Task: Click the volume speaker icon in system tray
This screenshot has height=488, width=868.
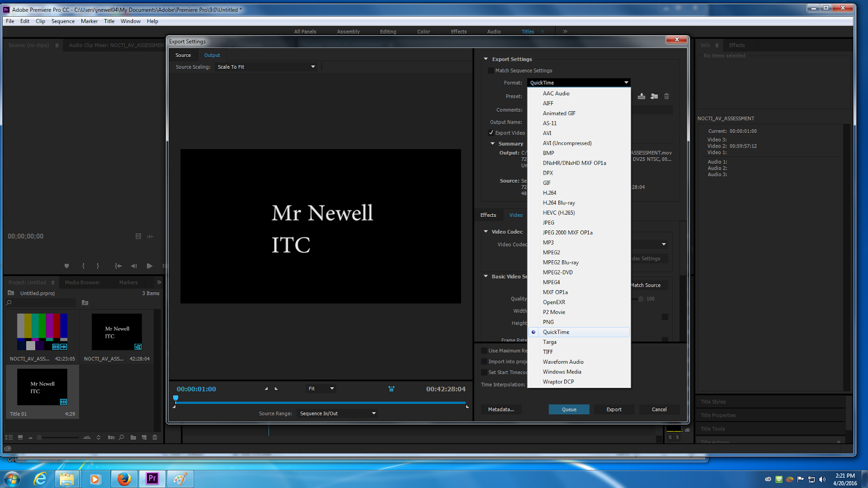Action: click(822, 479)
